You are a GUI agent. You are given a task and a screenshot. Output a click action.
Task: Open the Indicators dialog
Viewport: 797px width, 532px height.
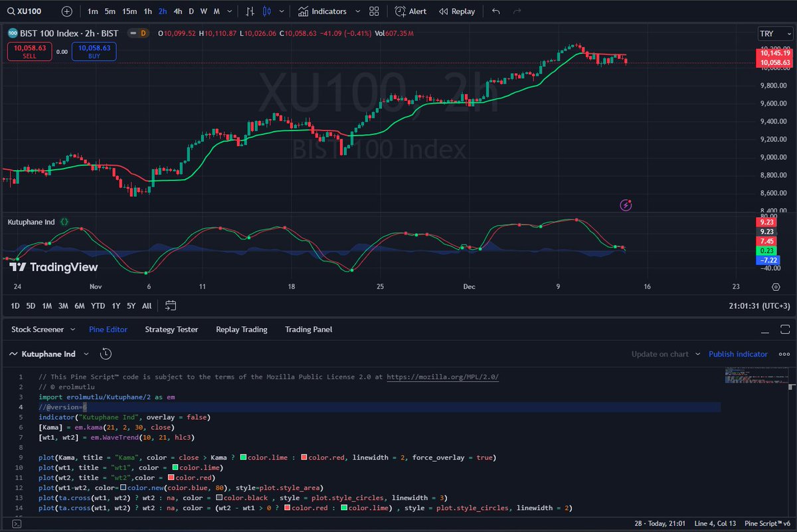click(x=323, y=11)
